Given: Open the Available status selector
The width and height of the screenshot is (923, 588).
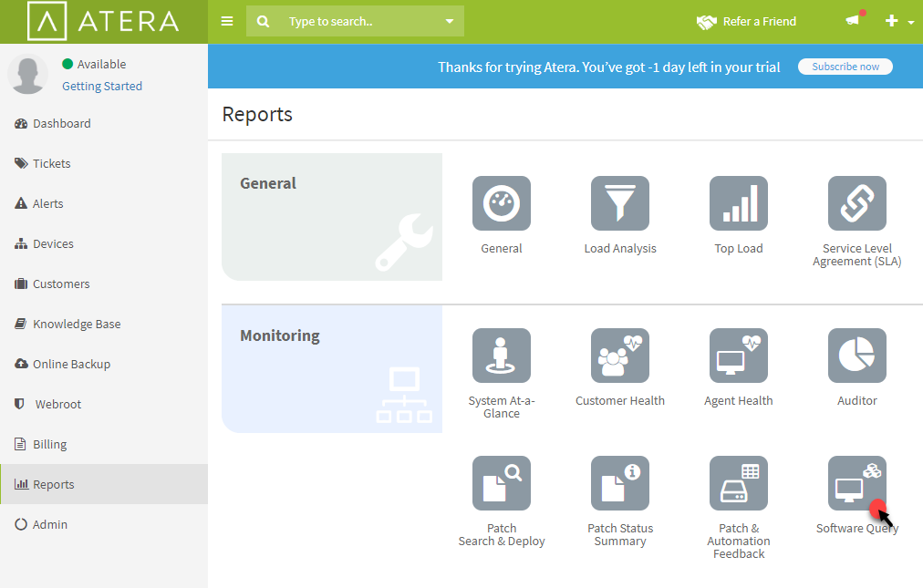Looking at the screenshot, I should 94,64.
